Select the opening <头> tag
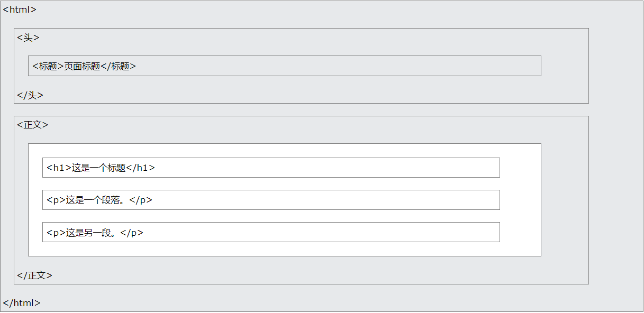The width and height of the screenshot is (644, 313). click(28, 38)
